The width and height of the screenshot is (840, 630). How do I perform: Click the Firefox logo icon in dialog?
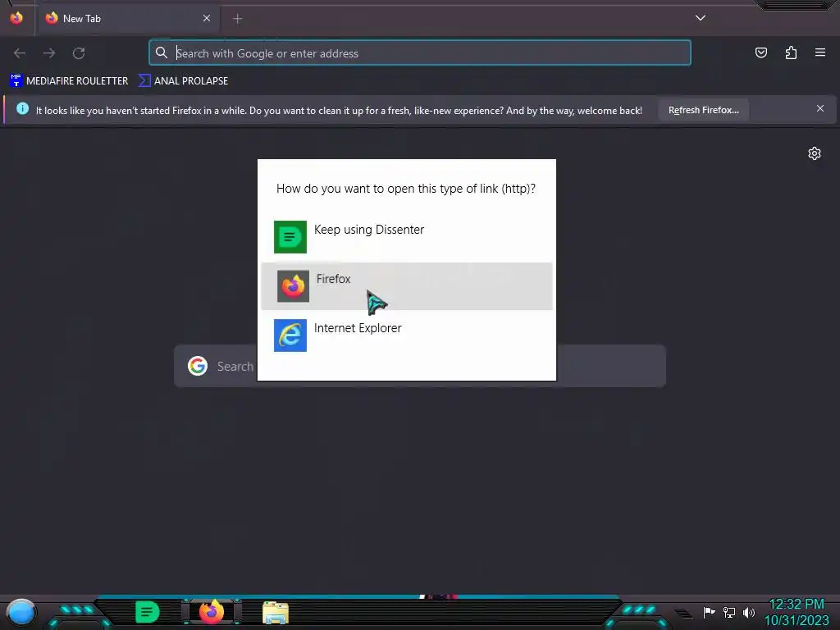pos(293,286)
